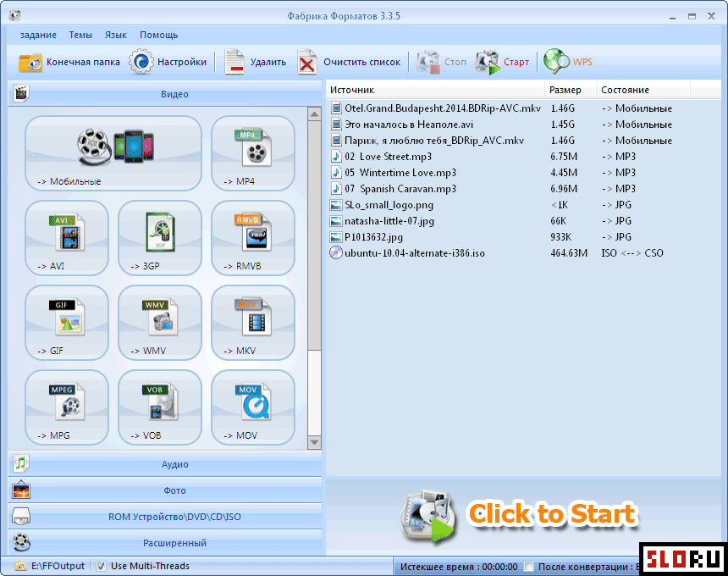The image size is (728, 576).
Task: Sort the list by Источник column
Action: pyautogui.click(x=435, y=90)
